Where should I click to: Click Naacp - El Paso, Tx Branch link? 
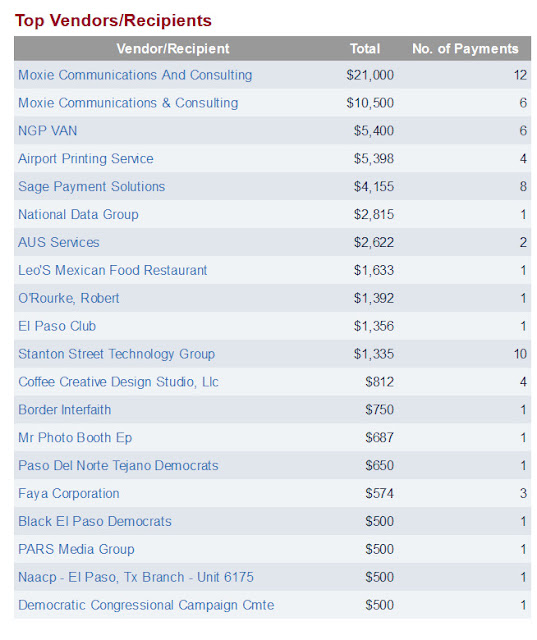coord(136,578)
